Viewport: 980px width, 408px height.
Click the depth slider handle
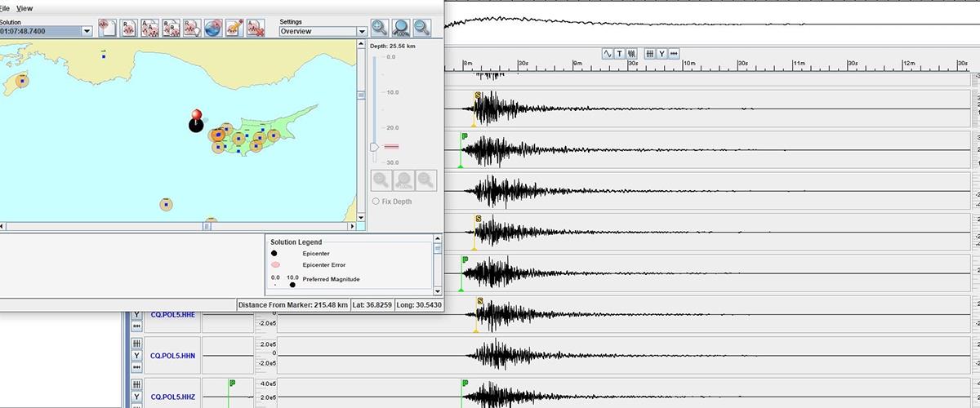point(375,146)
